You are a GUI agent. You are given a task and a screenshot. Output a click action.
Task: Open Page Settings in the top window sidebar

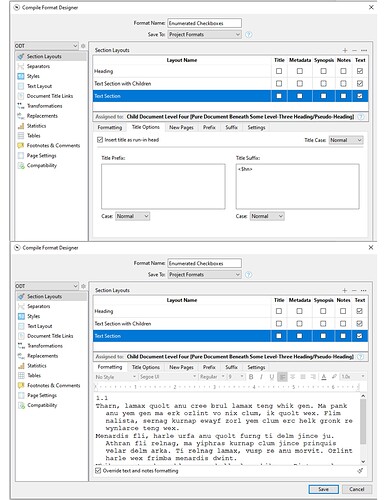(41, 156)
